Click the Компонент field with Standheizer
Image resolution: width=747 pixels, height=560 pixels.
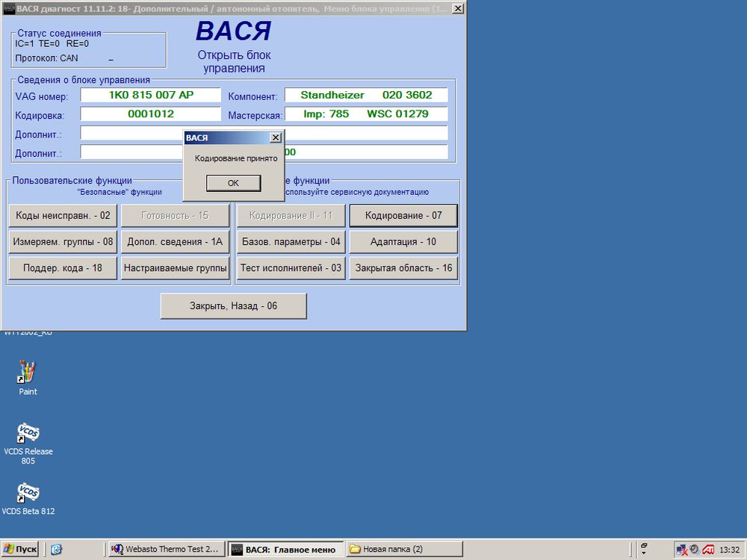coord(366,95)
